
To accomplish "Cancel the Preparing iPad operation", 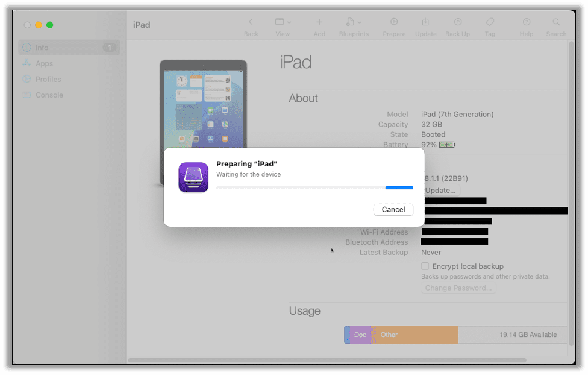I will pyautogui.click(x=393, y=209).
